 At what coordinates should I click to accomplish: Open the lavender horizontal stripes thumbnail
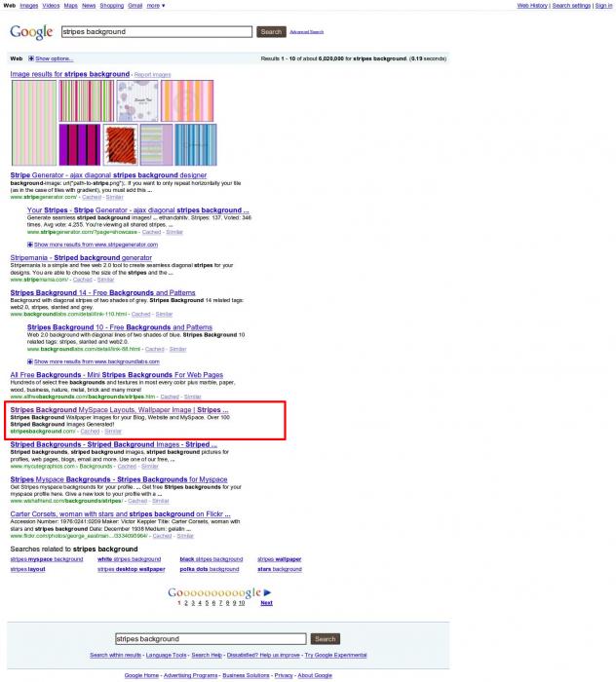point(156,145)
